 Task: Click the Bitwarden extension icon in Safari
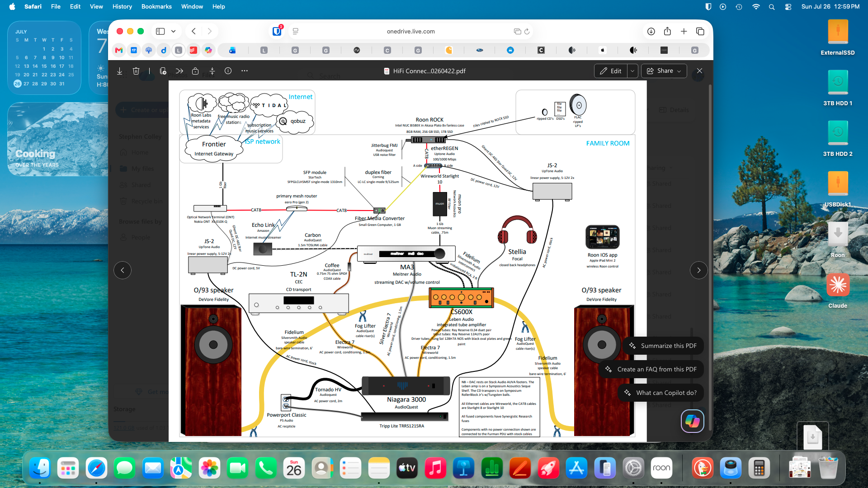[277, 31]
